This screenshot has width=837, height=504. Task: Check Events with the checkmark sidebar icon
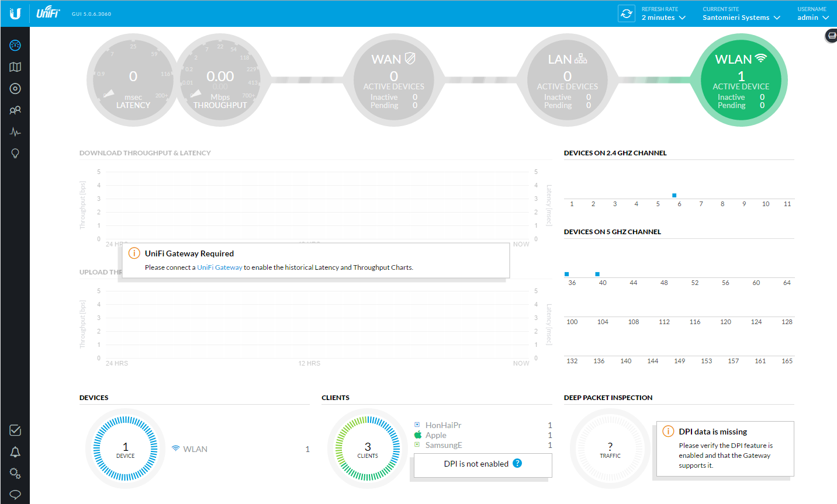click(x=15, y=430)
